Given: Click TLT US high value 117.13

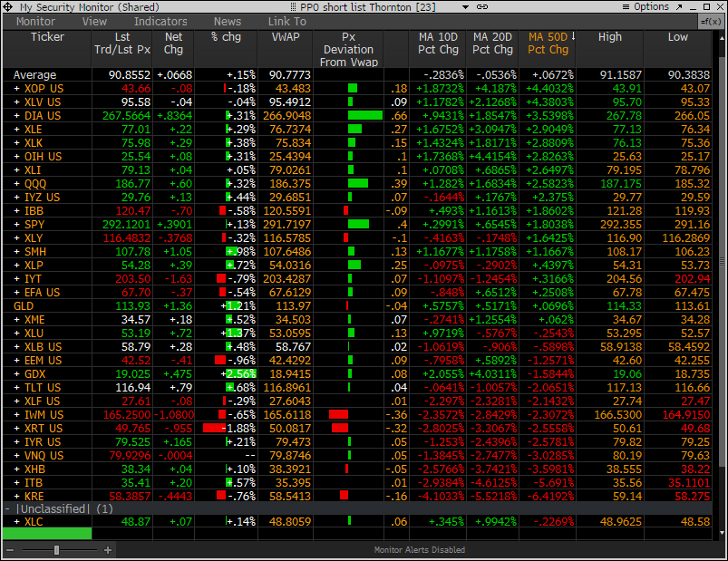Looking at the screenshot, I should pyautogui.click(x=625, y=388).
